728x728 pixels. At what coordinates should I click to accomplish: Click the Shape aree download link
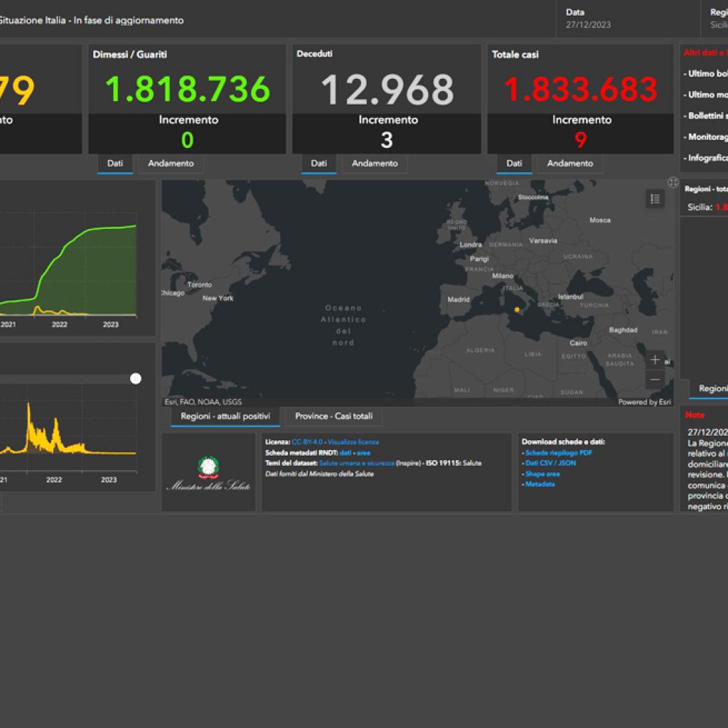coord(542,473)
